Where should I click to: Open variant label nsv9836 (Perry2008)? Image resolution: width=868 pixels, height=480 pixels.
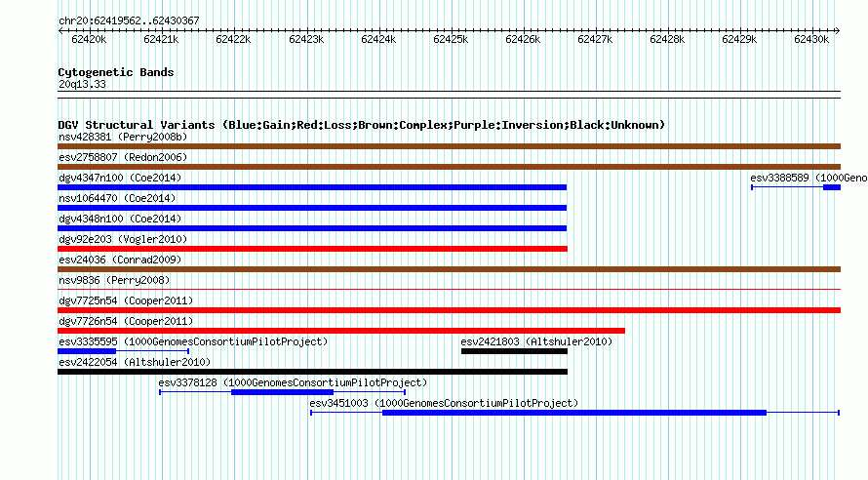tap(114, 280)
